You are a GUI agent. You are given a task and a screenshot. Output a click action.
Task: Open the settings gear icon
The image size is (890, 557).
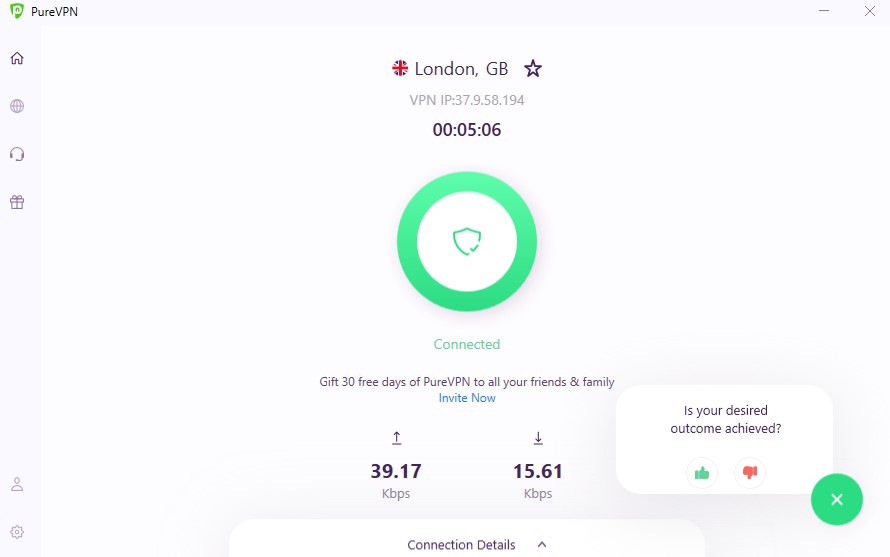17,532
